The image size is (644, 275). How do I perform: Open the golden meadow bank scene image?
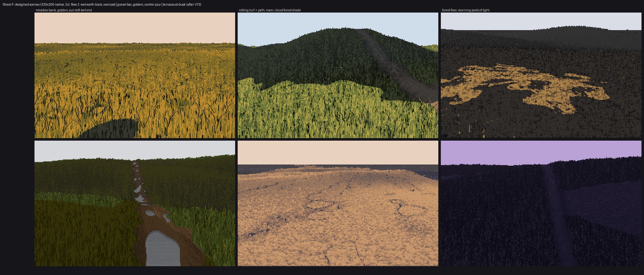(x=135, y=75)
